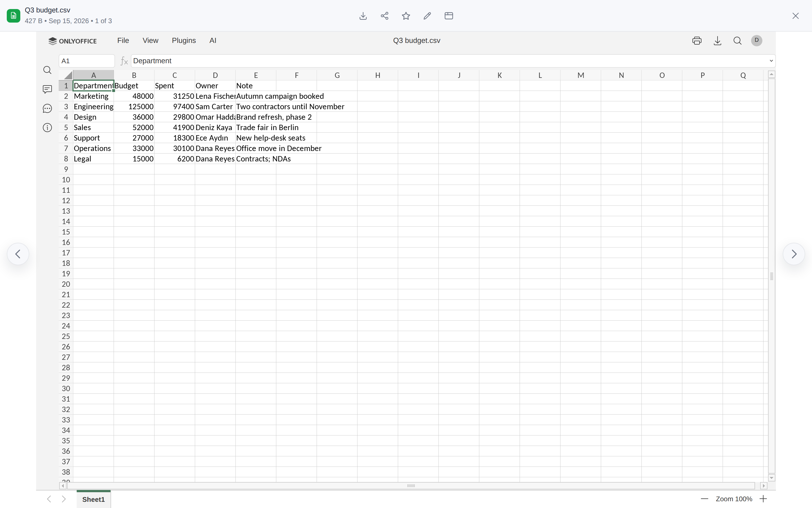Image resolution: width=812 pixels, height=508 pixels.
Task: Open search in the ONLYOFFICE top bar
Action: click(738, 41)
